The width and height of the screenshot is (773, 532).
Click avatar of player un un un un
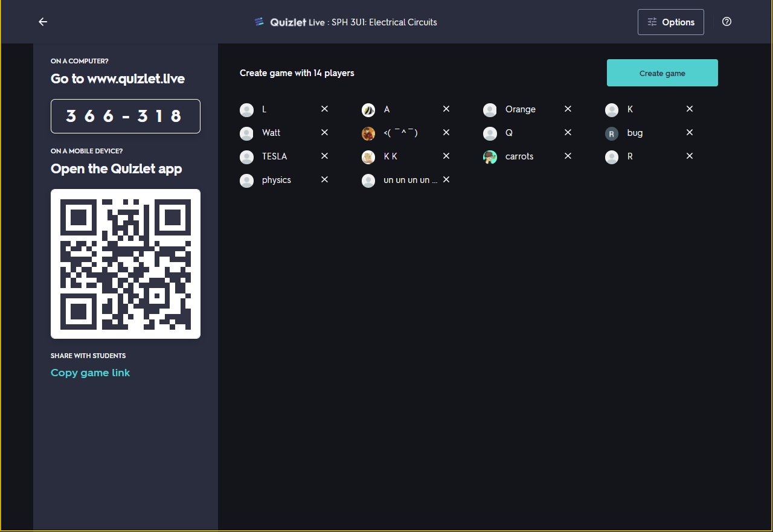click(x=368, y=181)
